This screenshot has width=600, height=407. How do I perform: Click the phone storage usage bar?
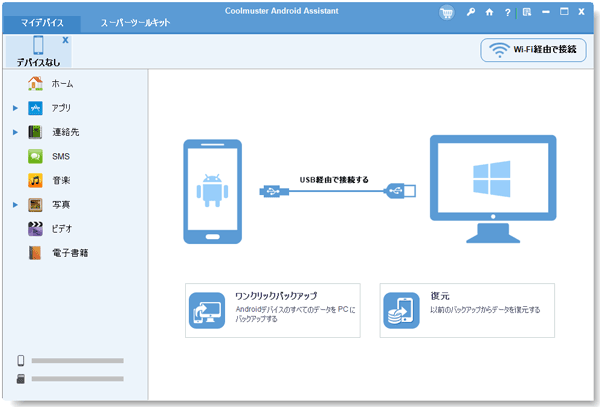tap(77, 361)
